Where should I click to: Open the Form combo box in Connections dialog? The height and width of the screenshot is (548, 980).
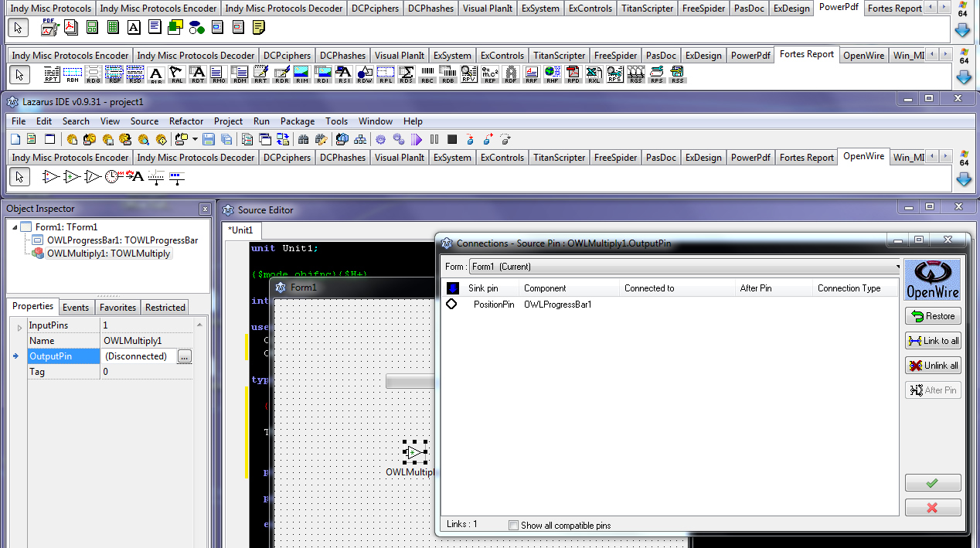(x=685, y=267)
